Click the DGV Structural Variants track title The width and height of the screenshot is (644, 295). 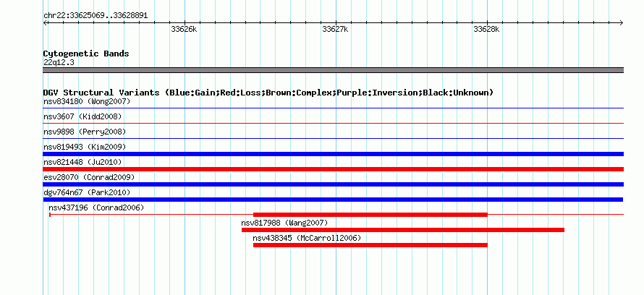coord(268,93)
